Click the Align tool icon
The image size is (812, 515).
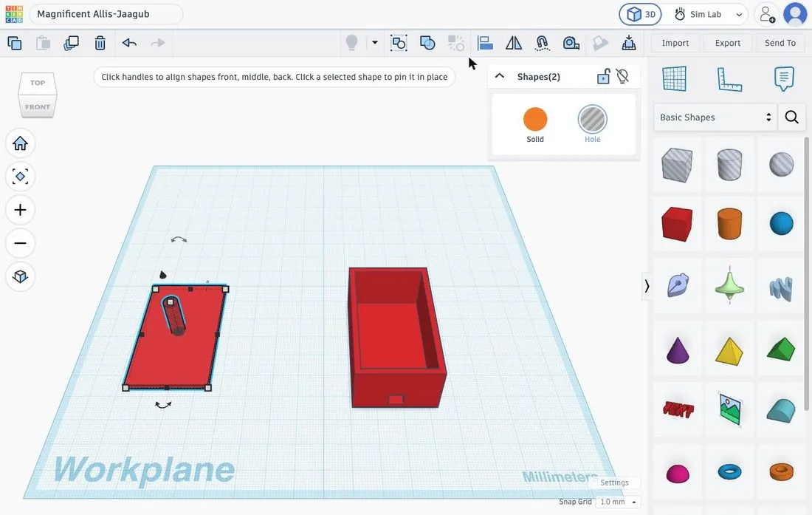(485, 43)
